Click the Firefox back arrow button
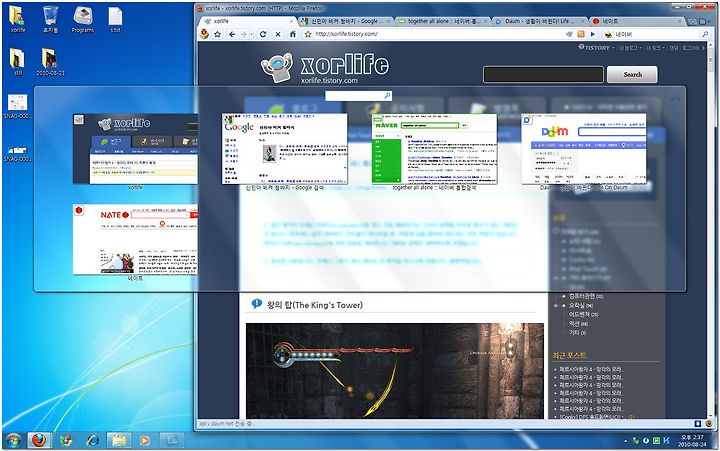Image resolution: width=720 pixels, height=451 pixels. click(232, 34)
